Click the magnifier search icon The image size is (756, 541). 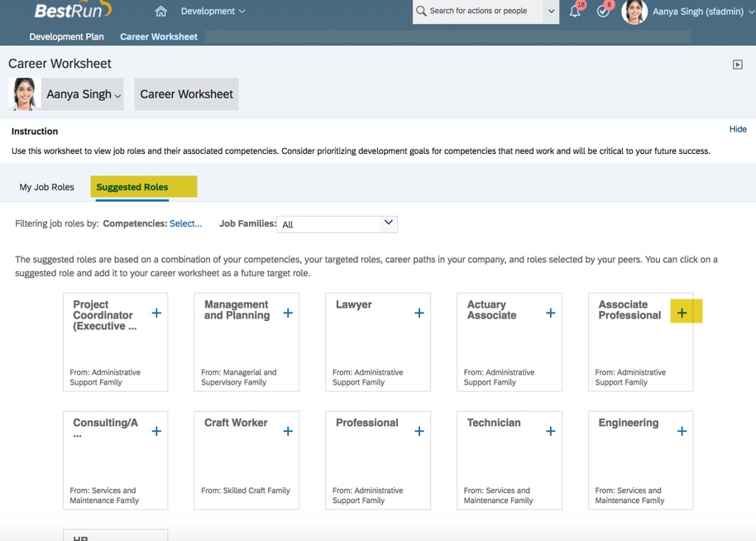422,12
